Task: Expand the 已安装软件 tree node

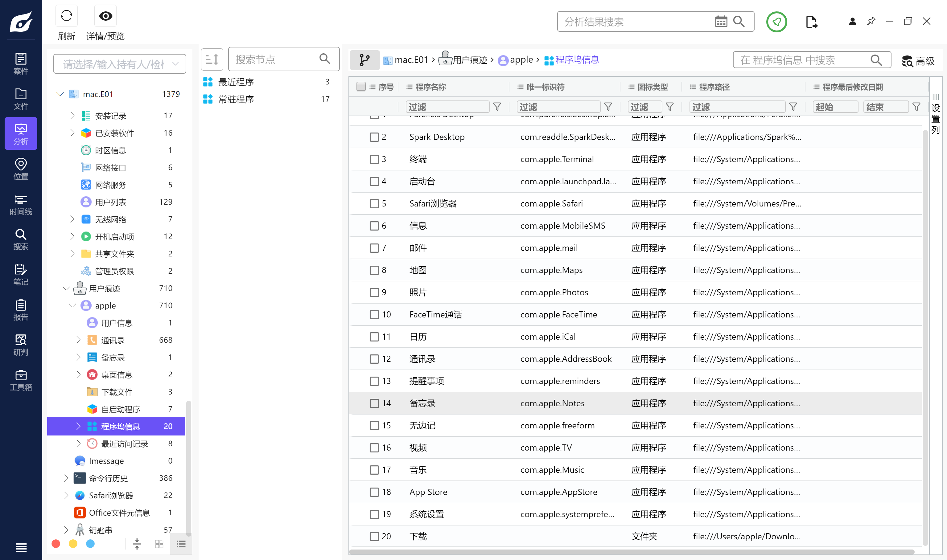Action: click(x=72, y=133)
